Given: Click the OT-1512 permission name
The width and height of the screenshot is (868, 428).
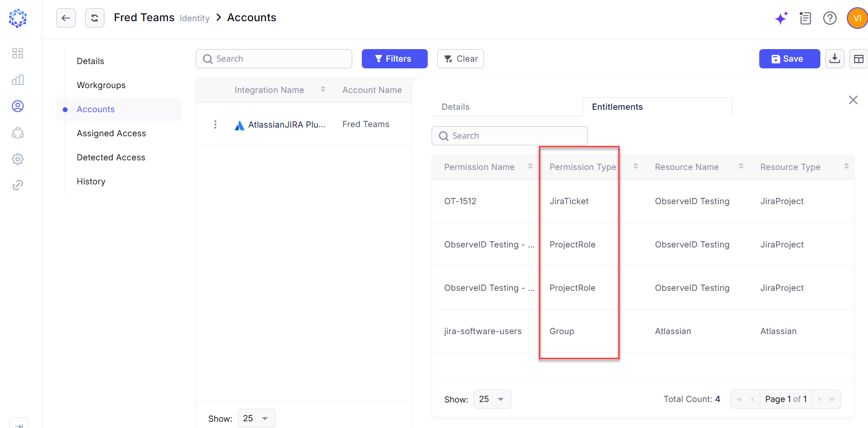Looking at the screenshot, I should pos(460,201).
